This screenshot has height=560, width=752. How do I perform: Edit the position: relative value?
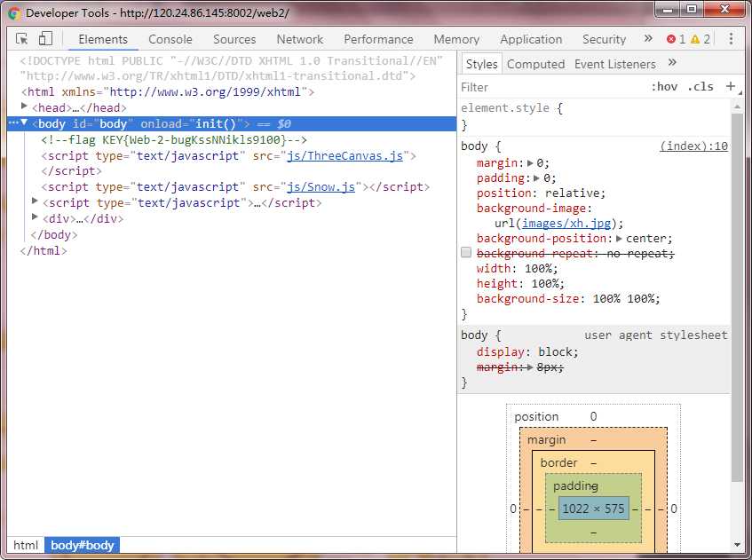572,193
